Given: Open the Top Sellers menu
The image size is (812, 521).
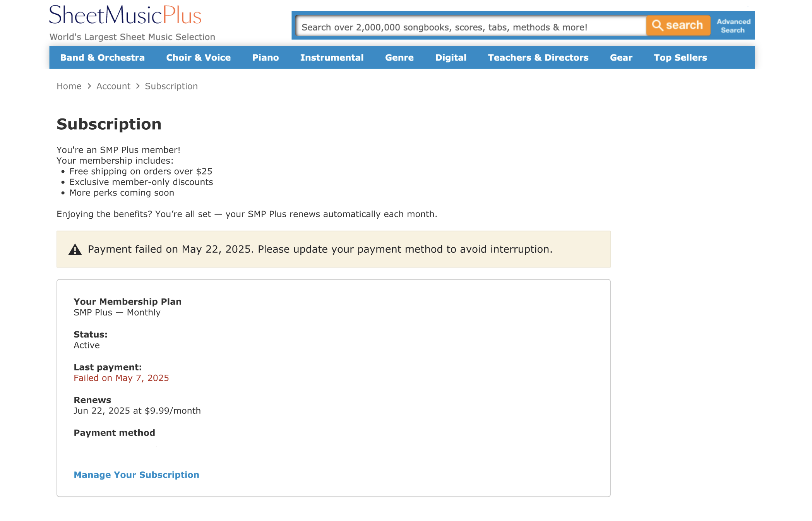Looking at the screenshot, I should click(680, 58).
